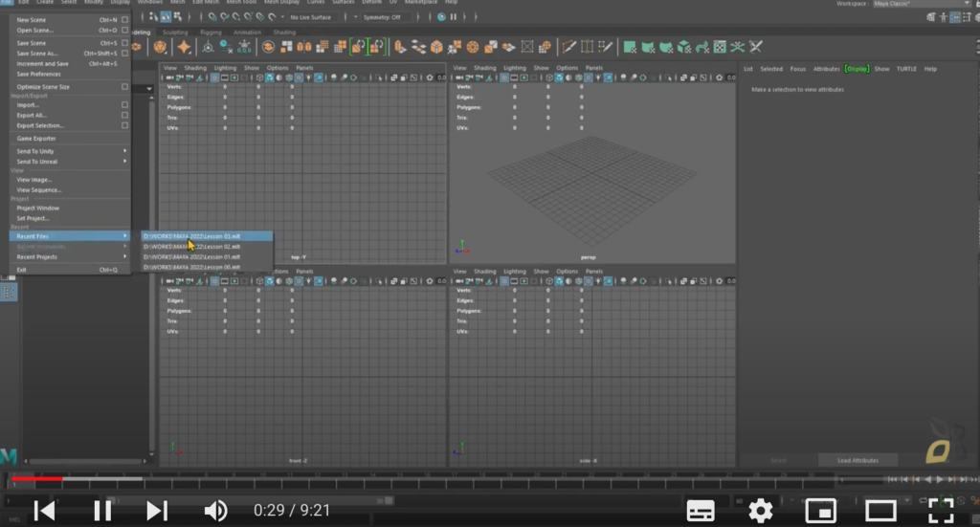The width and height of the screenshot is (980, 527).
Task: Click the Extrude shelf icon
Action: [400, 47]
